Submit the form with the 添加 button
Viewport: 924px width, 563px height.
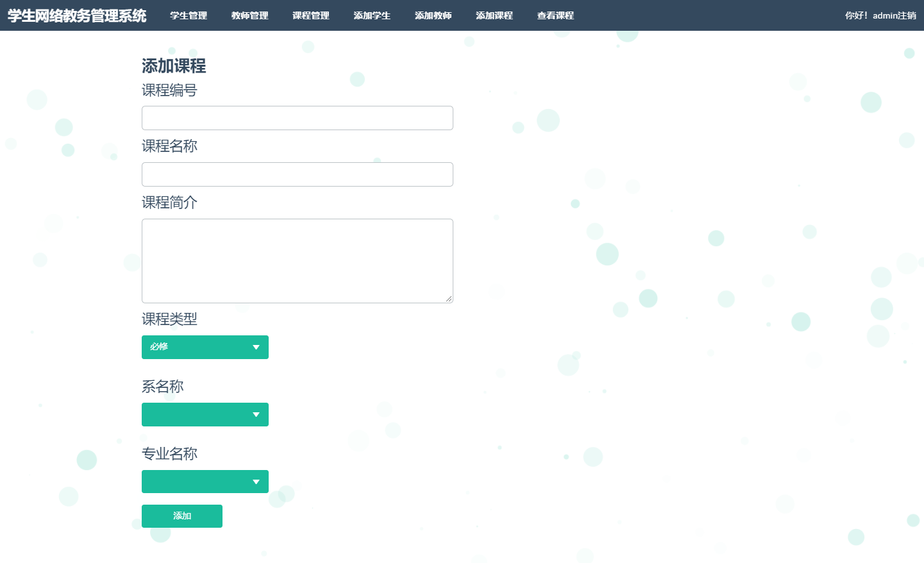click(182, 516)
